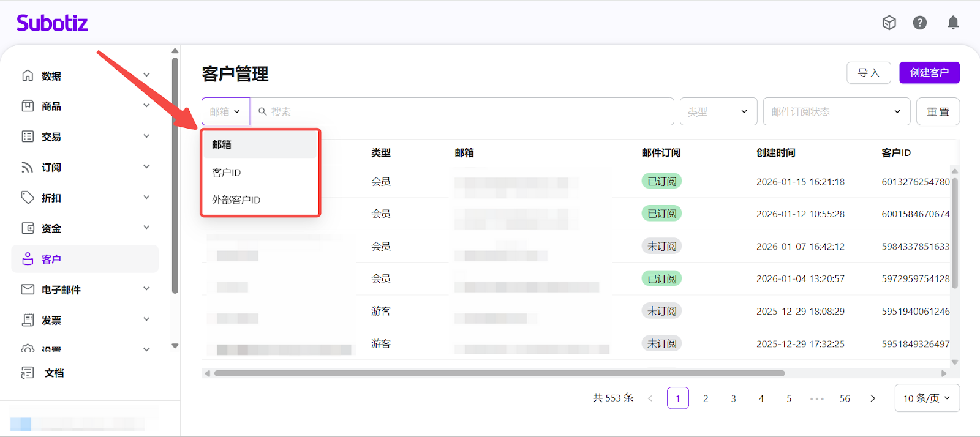
Task: Click the 订阅 feed icon
Action: point(28,167)
